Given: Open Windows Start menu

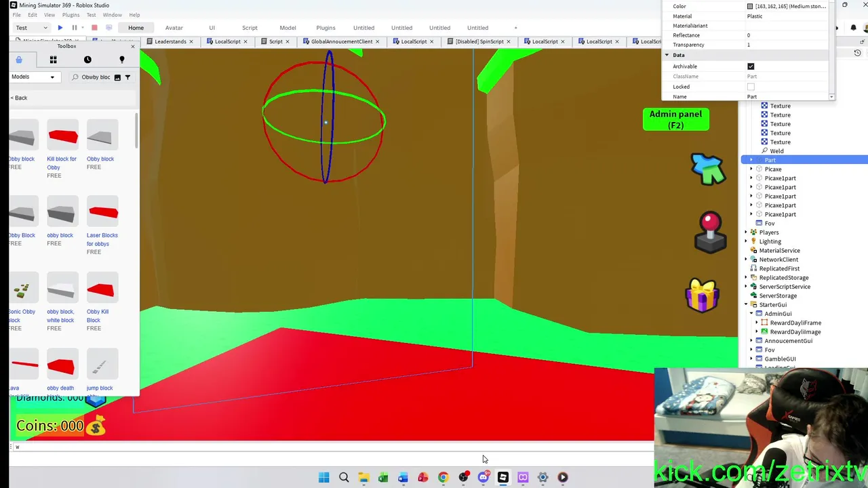Looking at the screenshot, I should [x=323, y=477].
